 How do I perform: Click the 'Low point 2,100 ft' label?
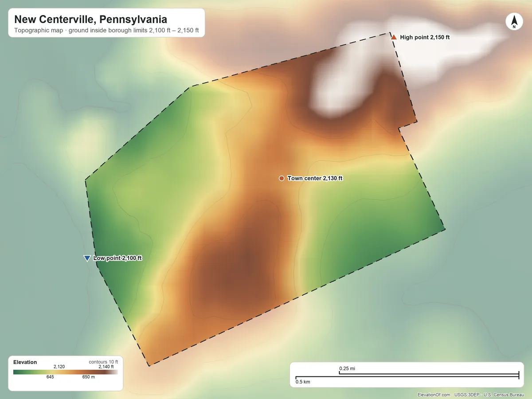[x=117, y=258]
